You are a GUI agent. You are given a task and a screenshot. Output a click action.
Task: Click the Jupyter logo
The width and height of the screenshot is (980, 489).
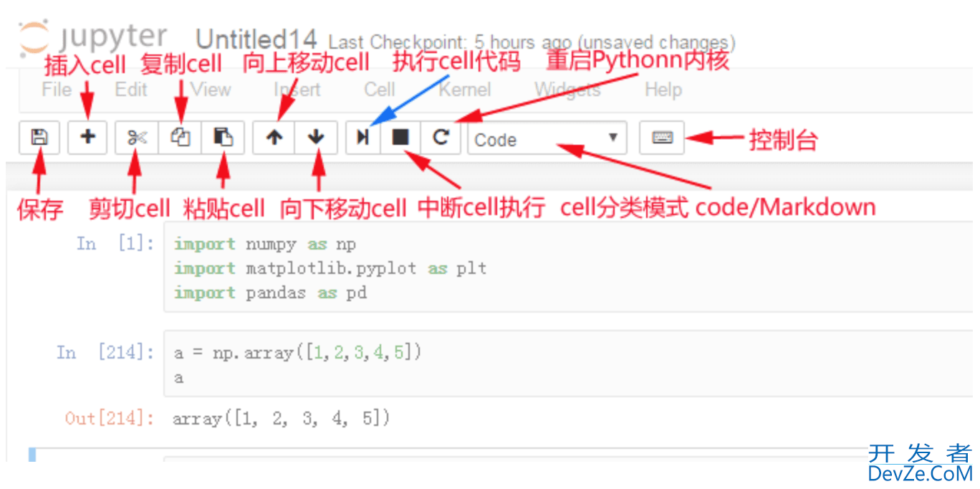pyautogui.click(x=93, y=37)
